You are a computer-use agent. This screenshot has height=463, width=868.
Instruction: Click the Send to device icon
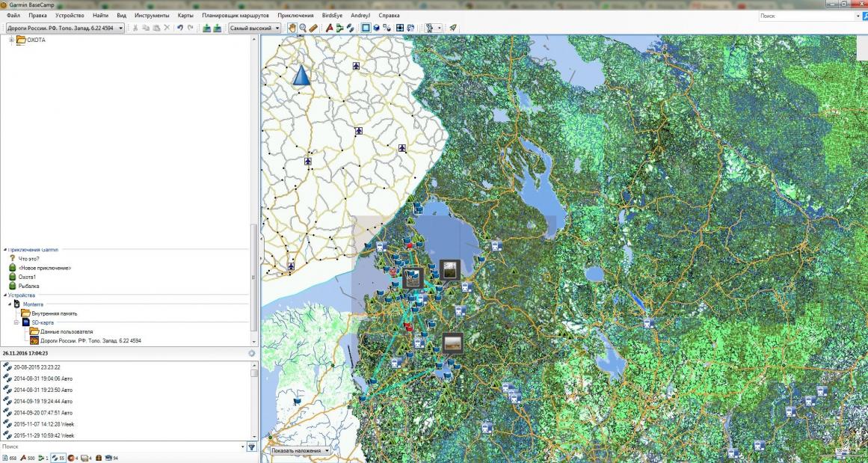(x=206, y=28)
